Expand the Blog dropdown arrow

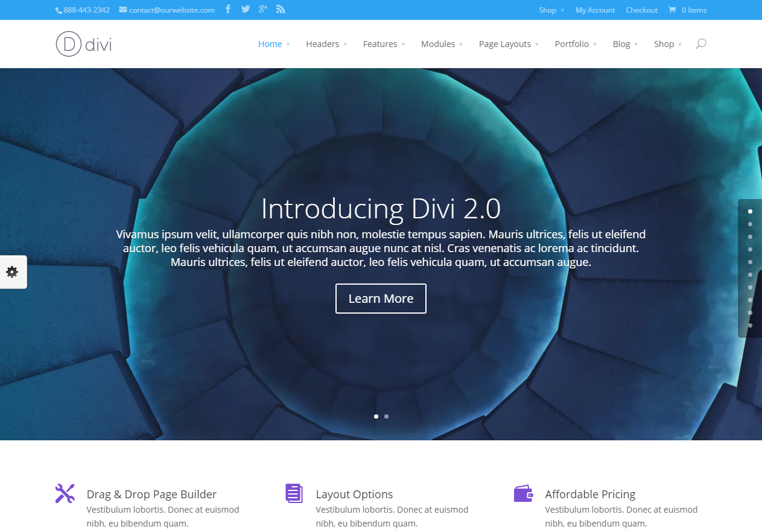pyautogui.click(x=636, y=44)
